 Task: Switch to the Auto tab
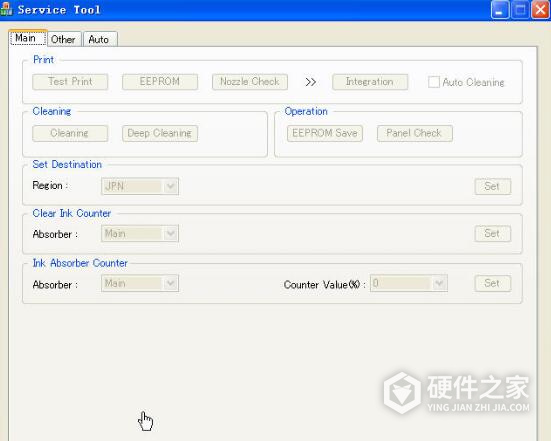tap(99, 39)
